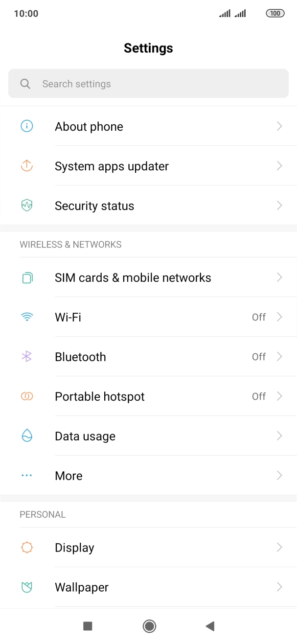Tap the Data usage droplet icon
This screenshot has height=644, width=297.
[x=27, y=436]
